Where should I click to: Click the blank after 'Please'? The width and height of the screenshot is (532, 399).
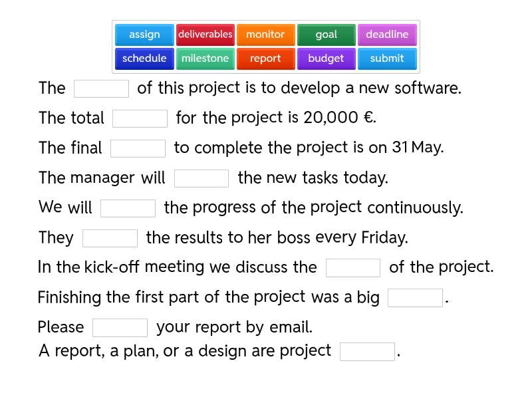point(120,328)
